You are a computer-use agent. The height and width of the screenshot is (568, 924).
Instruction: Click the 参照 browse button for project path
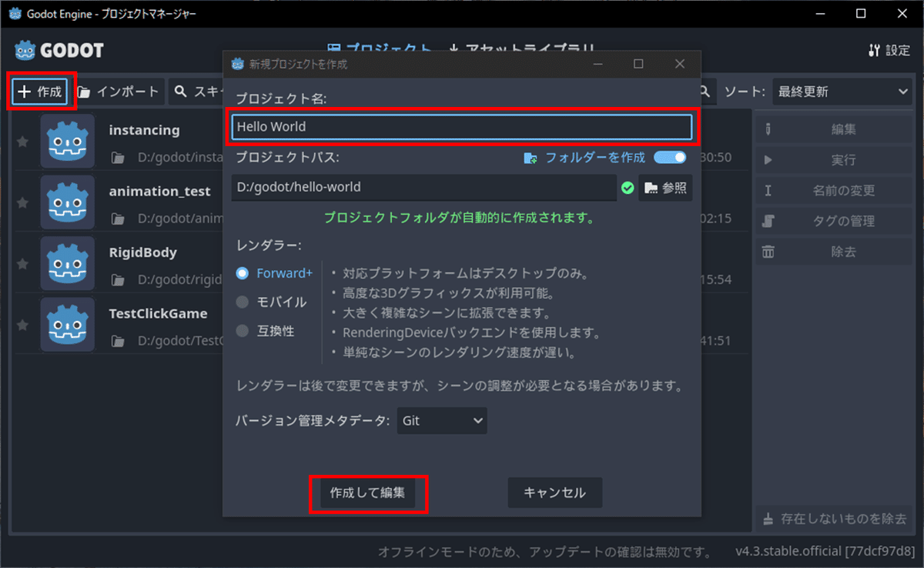(665, 187)
